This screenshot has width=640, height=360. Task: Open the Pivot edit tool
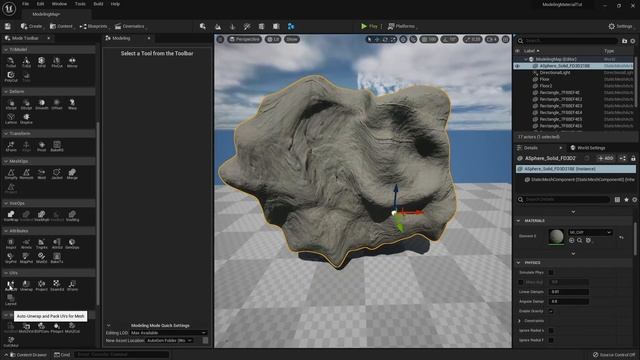click(42, 146)
